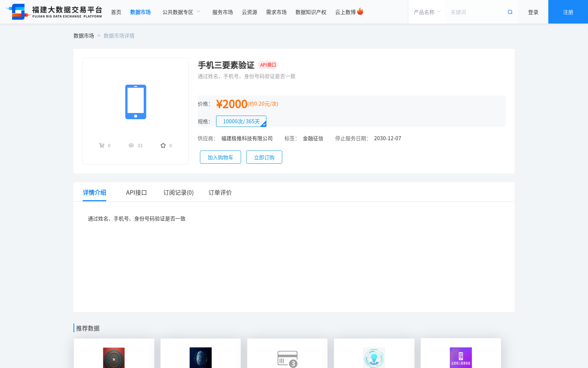The width and height of the screenshot is (588, 368).
Task: Click the 立即订购 button
Action: tap(264, 157)
